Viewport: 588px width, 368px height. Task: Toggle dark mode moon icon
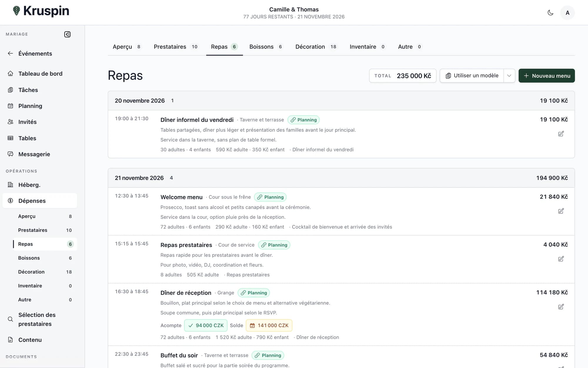coord(550,13)
